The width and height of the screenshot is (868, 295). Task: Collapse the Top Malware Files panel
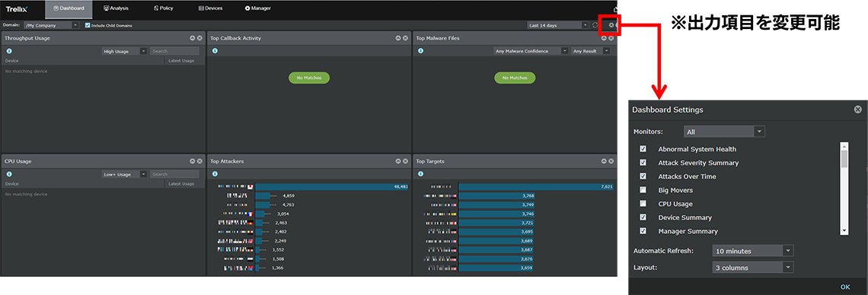(x=605, y=38)
